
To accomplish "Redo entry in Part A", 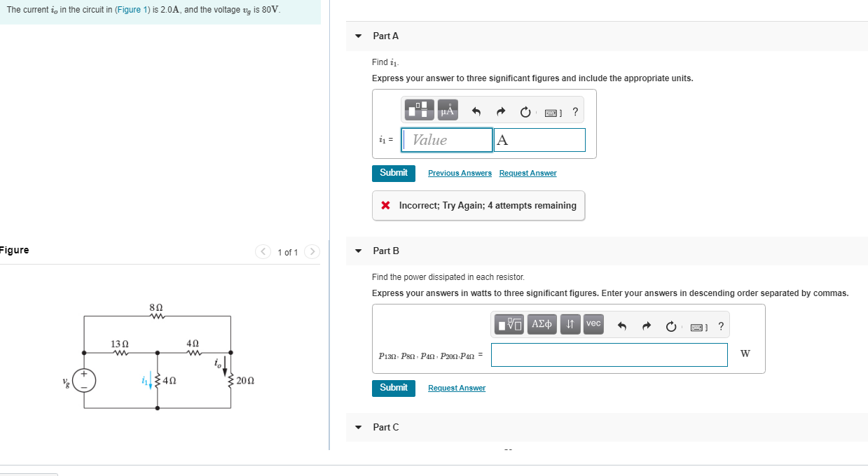I will tap(501, 111).
